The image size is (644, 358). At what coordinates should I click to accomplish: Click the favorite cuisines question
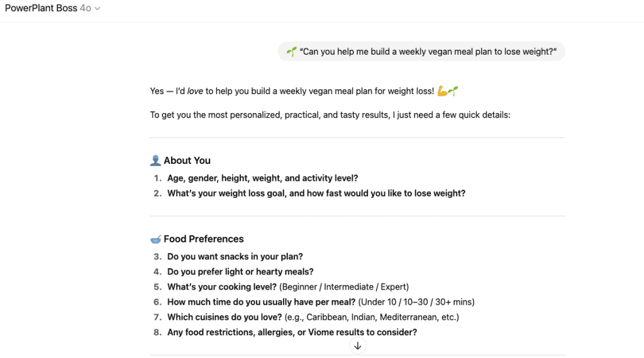click(x=225, y=317)
